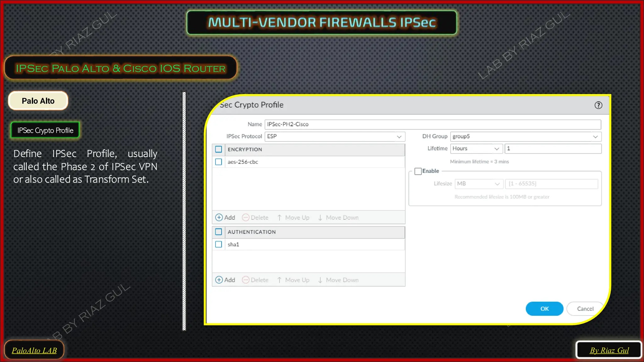Check the sha1 row checkbox
This screenshot has height=362, width=644.
pyautogui.click(x=219, y=244)
